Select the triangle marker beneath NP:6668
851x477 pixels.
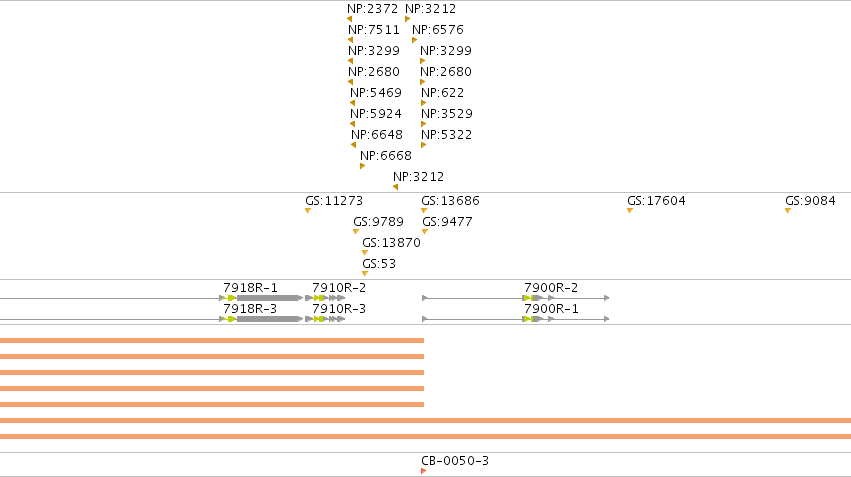pos(363,166)
